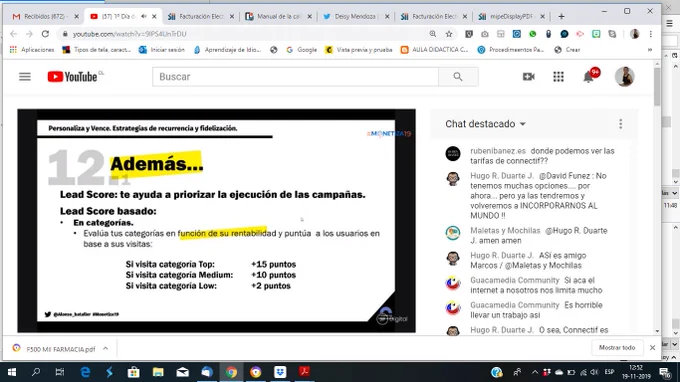Reload the current page
Image resolution: width=680 pixels, height=382 pixels.
tap(45, 34)
